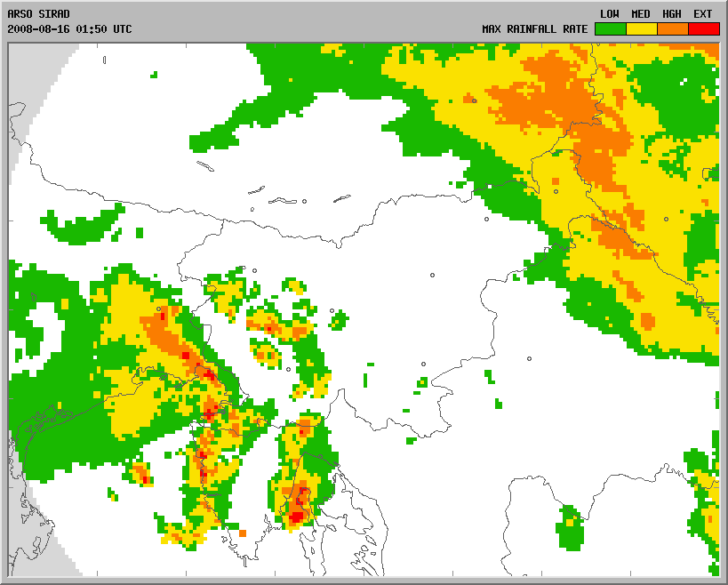Click the green LOW rainfall legend swatch
This screenshot has width=728, height=585.
click(x=611, y=28)
